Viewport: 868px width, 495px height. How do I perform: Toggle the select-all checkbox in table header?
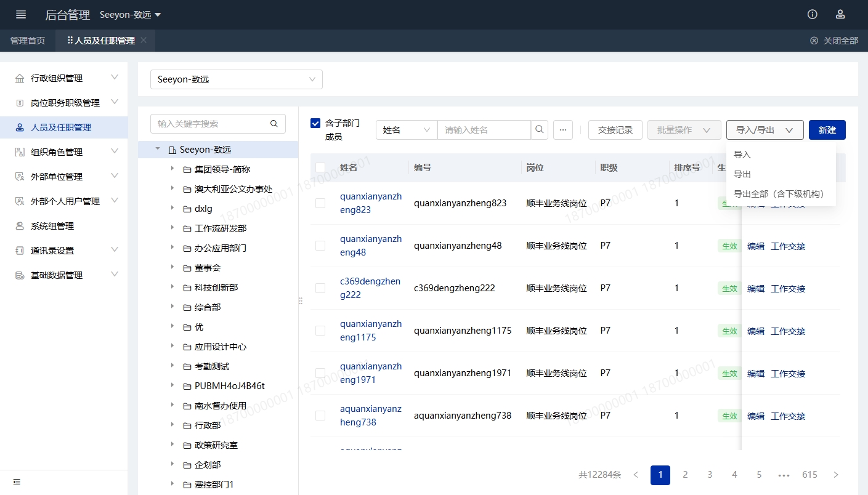[x=320, y=167]
